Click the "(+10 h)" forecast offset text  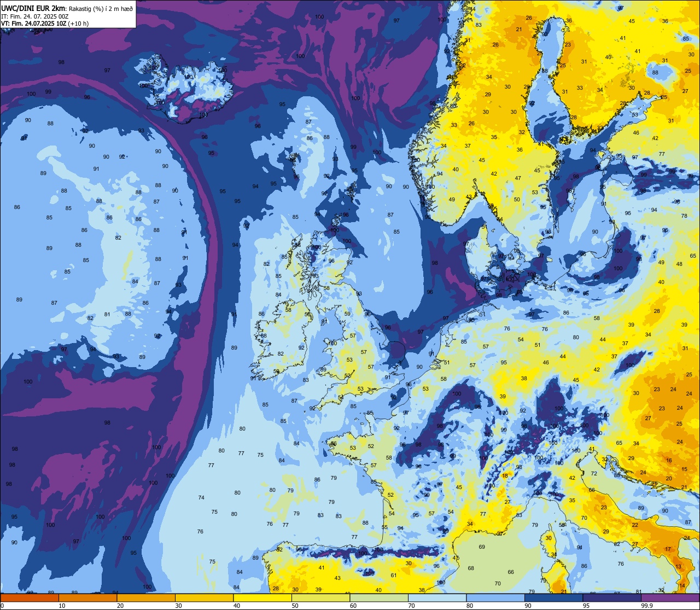pos(79,24)
